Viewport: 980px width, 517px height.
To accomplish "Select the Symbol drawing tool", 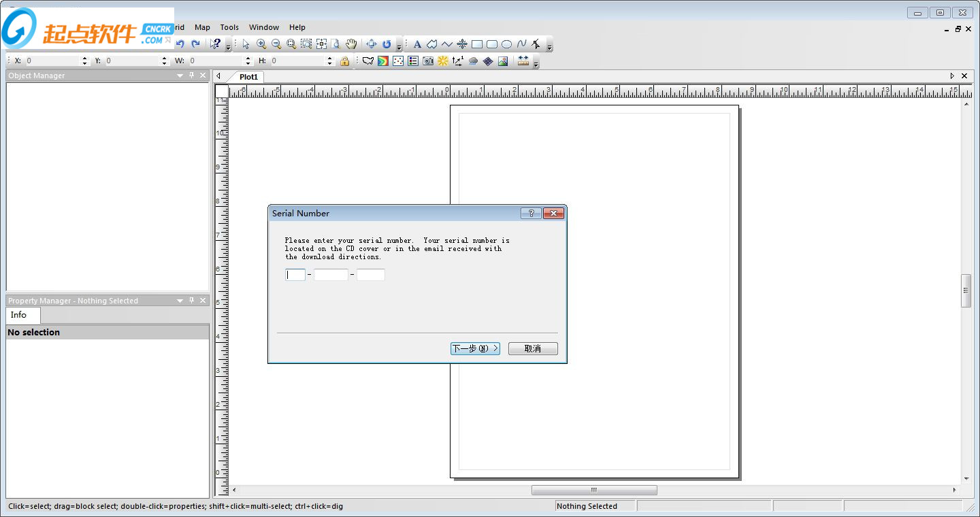I will 462,44.
